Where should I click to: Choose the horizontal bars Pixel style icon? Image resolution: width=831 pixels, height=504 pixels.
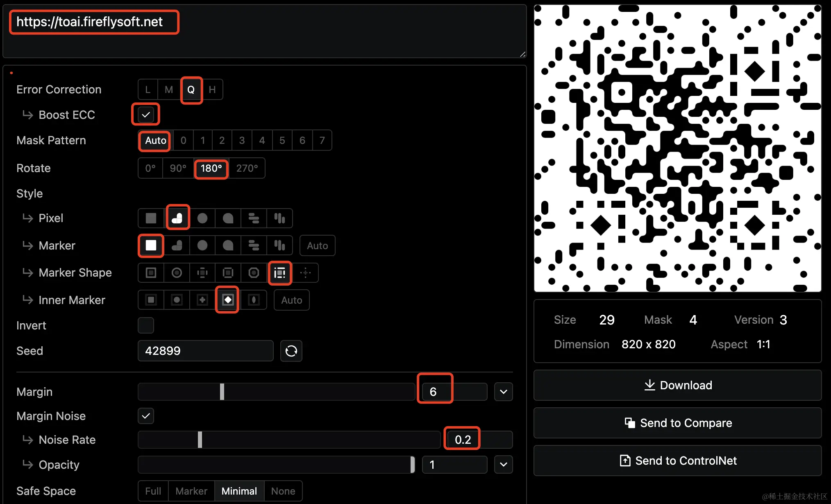tap(254, 218)
